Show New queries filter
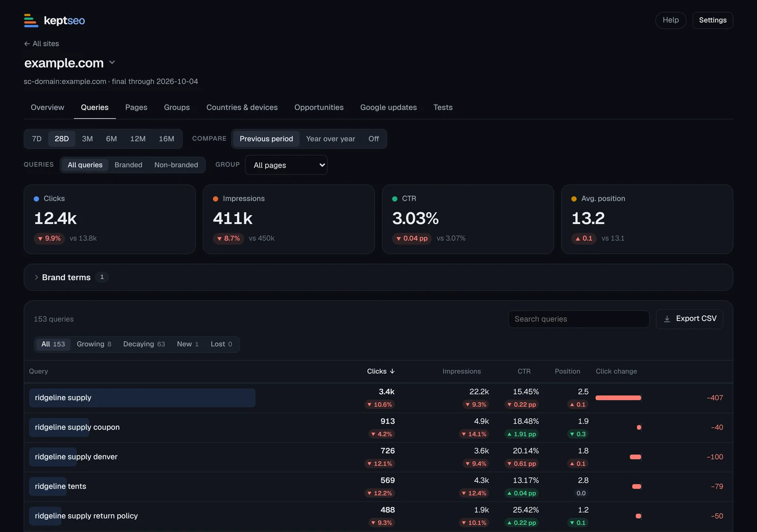Image resolution: width=757 pixels, height=532 pixels. tap(188, 344)
